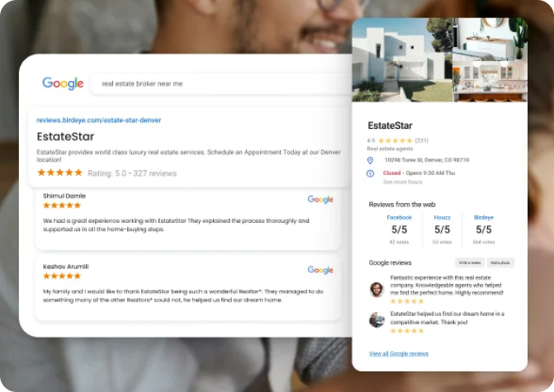Open the bedroom interior photo
This screenshot has height=392, width=554.
coord(490,40)
